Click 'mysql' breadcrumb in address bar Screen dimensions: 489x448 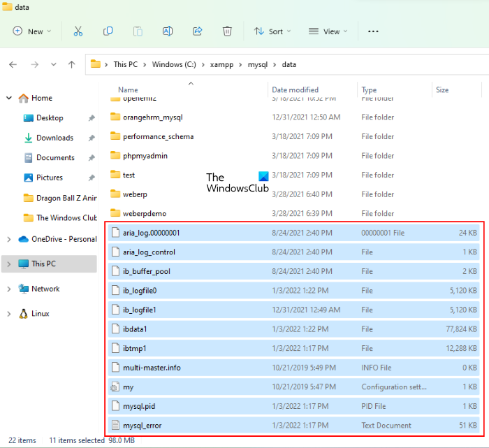click(x=258, y=64)
